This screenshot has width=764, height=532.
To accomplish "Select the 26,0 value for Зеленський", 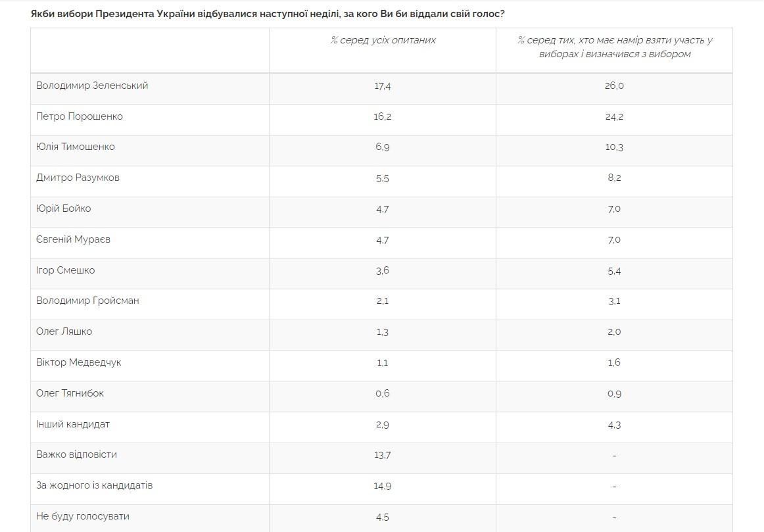I will (x=614, y=85).
